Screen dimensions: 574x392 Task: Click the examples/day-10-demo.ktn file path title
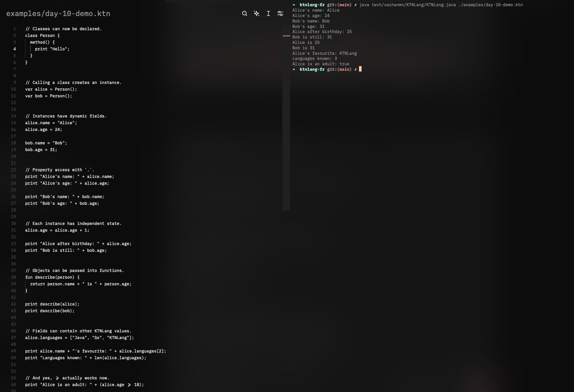coord(58,14)
